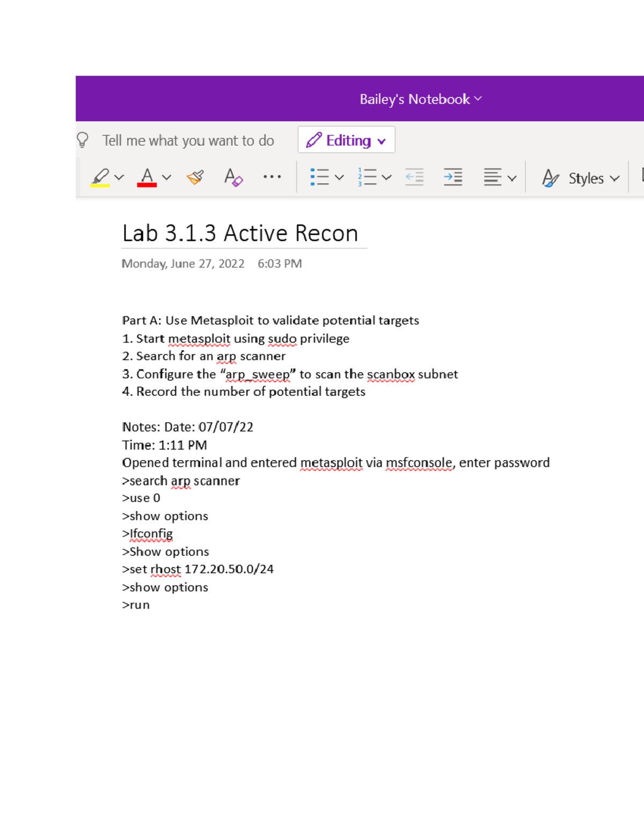Screen dimensions: 644x834
Task: Select the page title Lab 3.1.3 Active Recon
Action: coord(240,233)
